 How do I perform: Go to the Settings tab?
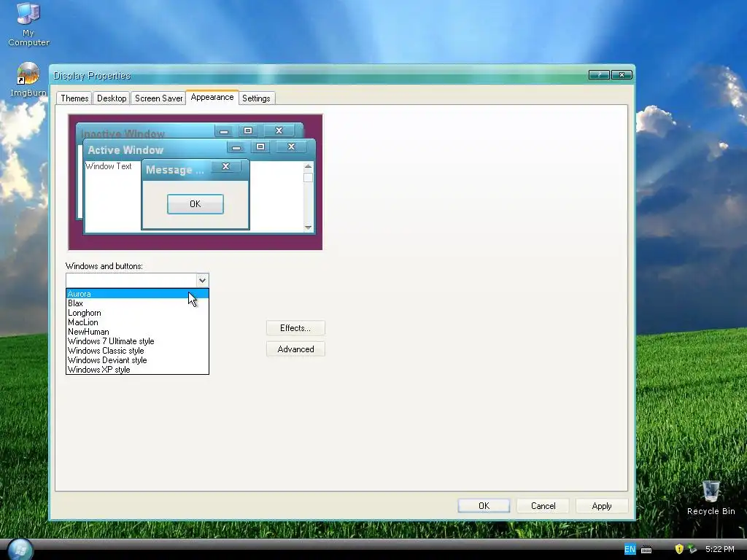[x=256, y=98]
